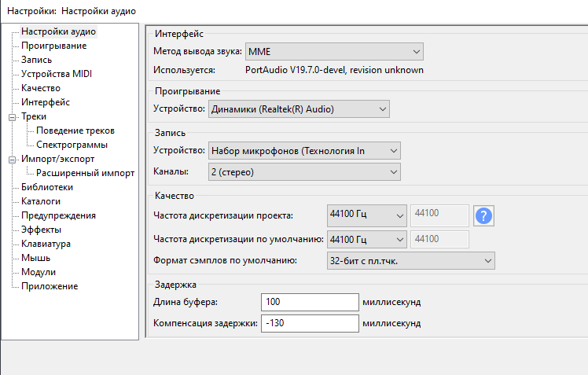The image size is (588, 375).
Task: Open the Спектрограммы settings page
Action: click(x=72, y=145)
